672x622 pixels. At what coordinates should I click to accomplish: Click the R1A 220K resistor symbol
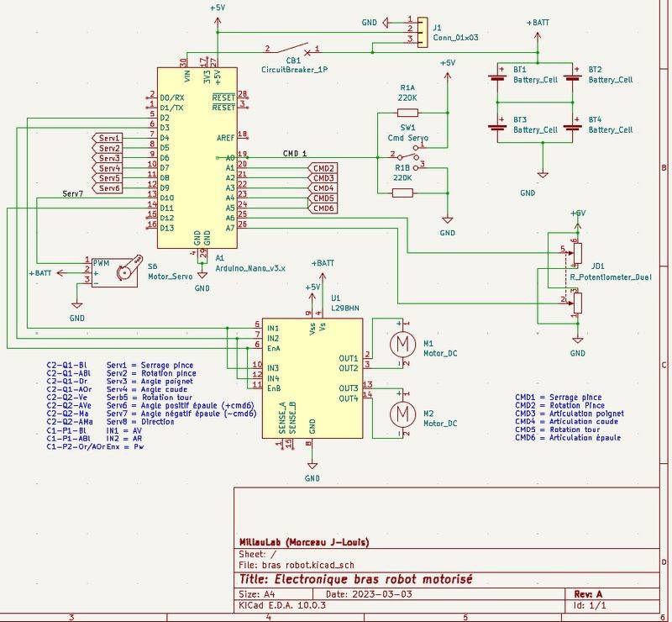407,113
